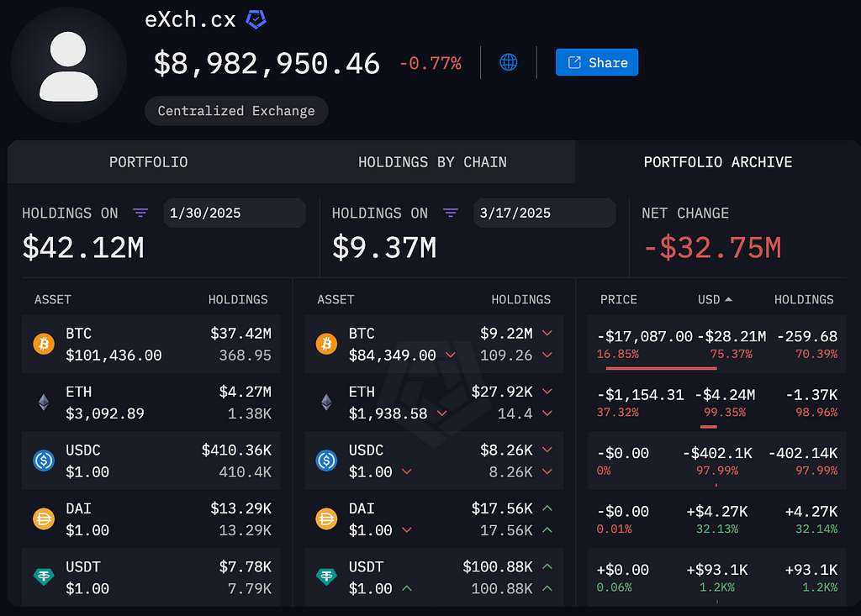Click the ETH price change -$1,154.31
Viewport: 861px width, 616px height.
point(640,395)
